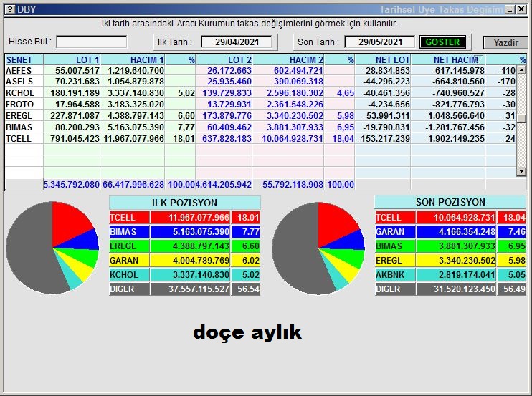Click the ILK POZISYON header

coord(184,203)
